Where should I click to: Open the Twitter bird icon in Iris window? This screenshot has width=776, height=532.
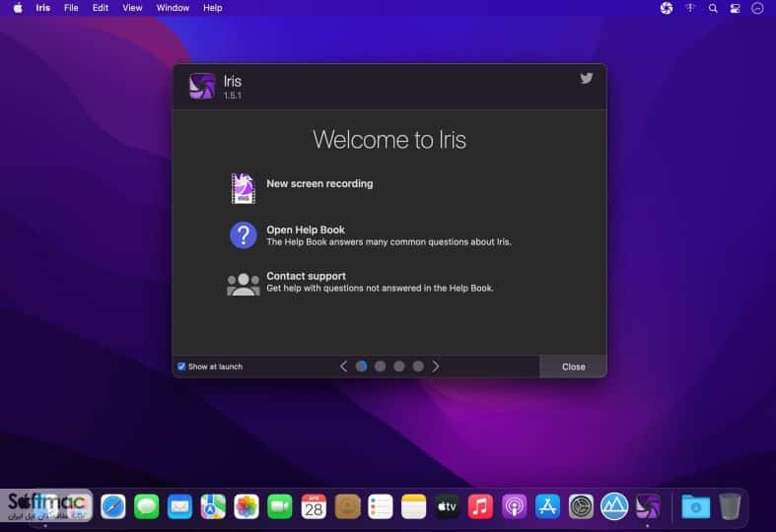coord(587,78)
